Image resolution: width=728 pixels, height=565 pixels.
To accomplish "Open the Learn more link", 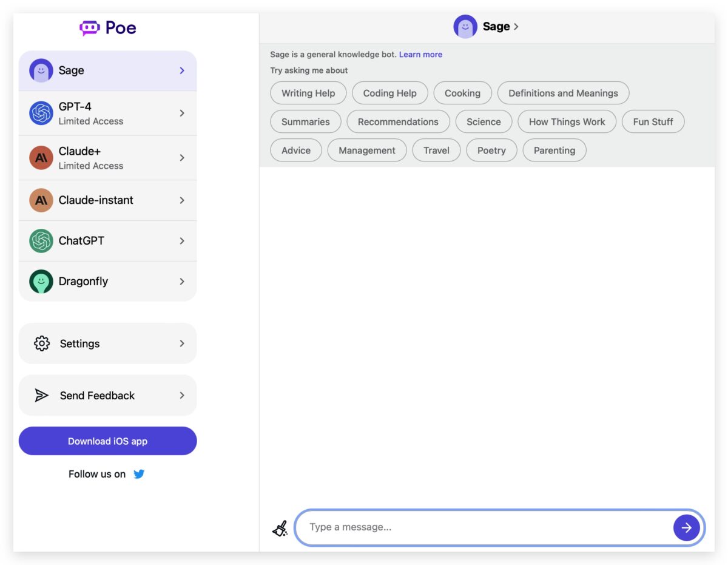I will [x=420, y=55].
